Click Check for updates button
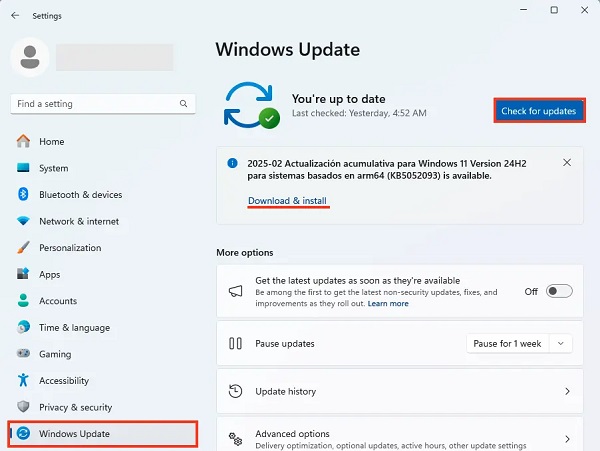This screenshot has width=600, height=451. point(539,111)
